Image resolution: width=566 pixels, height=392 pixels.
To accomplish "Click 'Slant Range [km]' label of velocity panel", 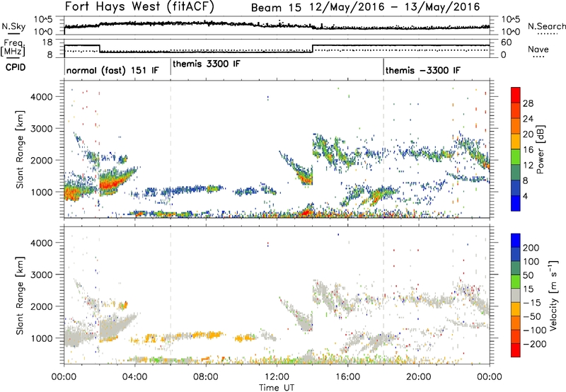I will [20, 295].
